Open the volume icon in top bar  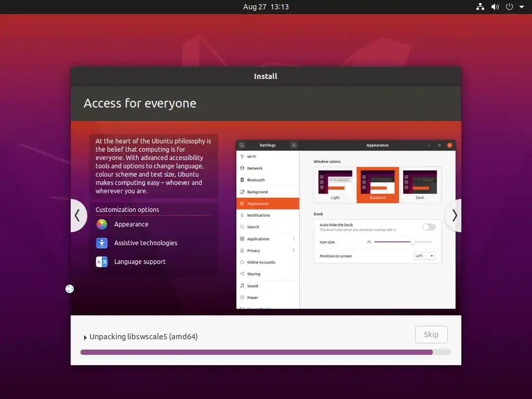tap(495, 7)
